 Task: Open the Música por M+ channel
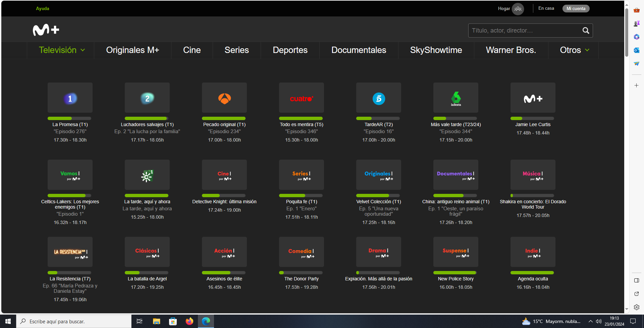pos(533,175)
